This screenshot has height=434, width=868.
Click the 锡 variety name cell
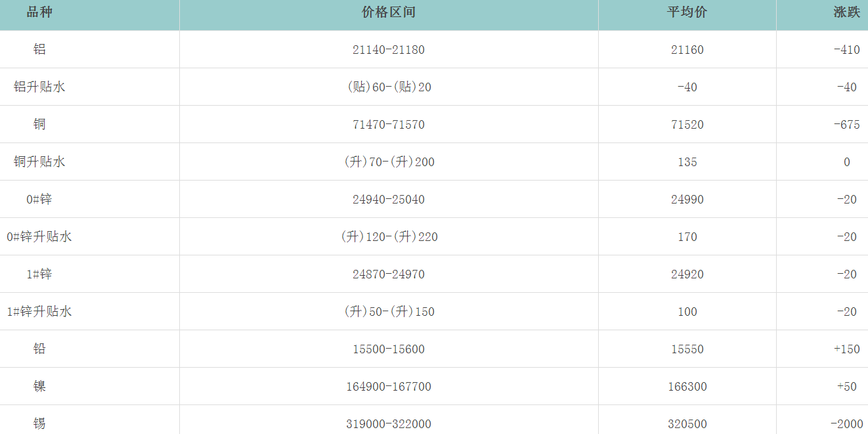click(39, 423)
